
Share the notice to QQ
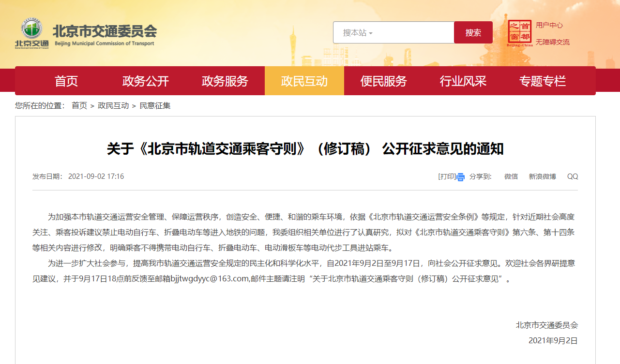(x=572, y=176)
